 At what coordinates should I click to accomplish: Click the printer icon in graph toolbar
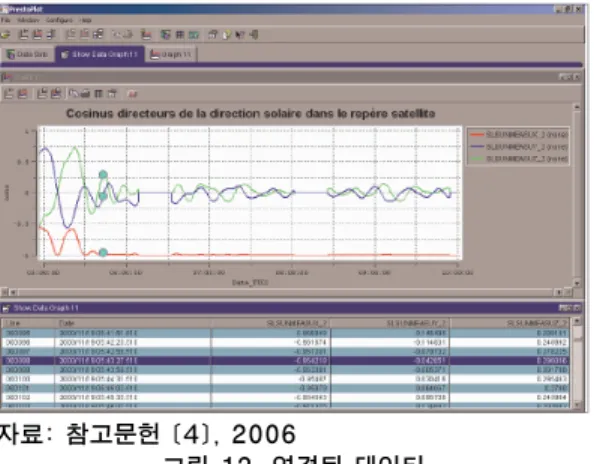(86, 94)
